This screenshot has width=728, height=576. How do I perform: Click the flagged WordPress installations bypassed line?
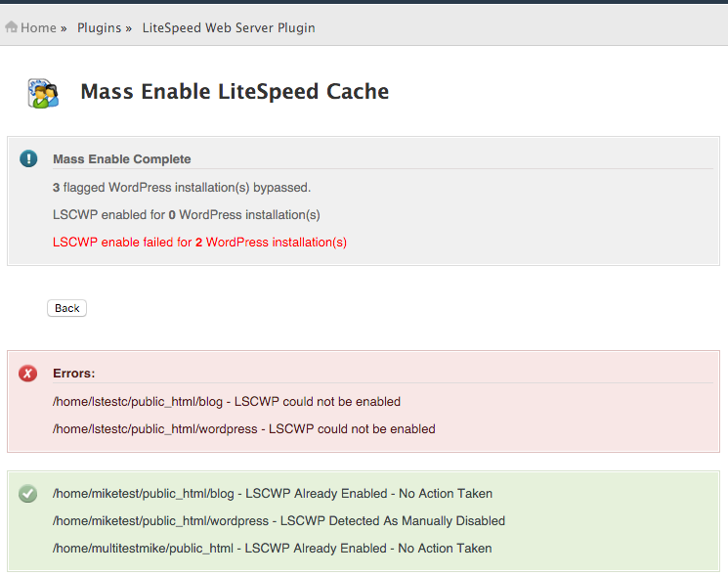tap(182, 187)
